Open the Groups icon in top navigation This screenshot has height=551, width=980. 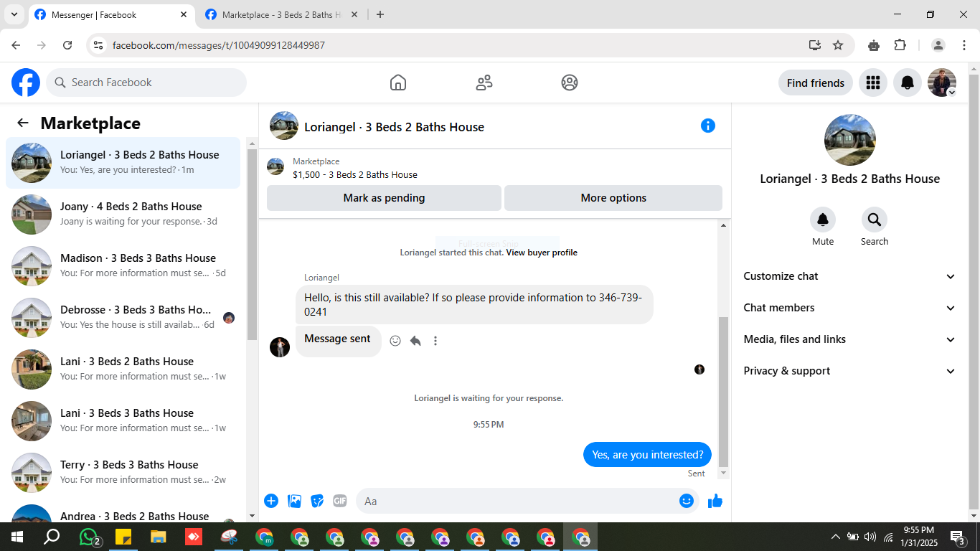point(570,83)
